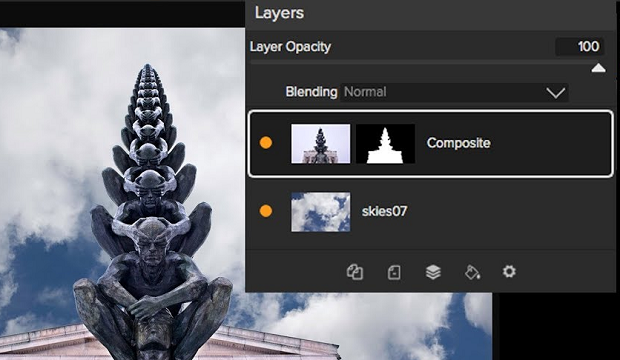Click the merge layers stack icon
This screenshot has height=360, width=620.
(433, 272)
